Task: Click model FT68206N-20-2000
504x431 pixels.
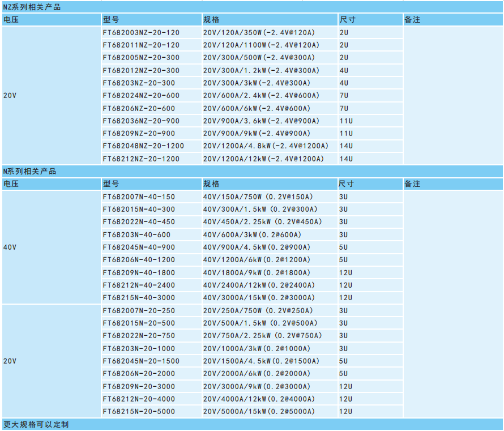Action: pos(139,374)
